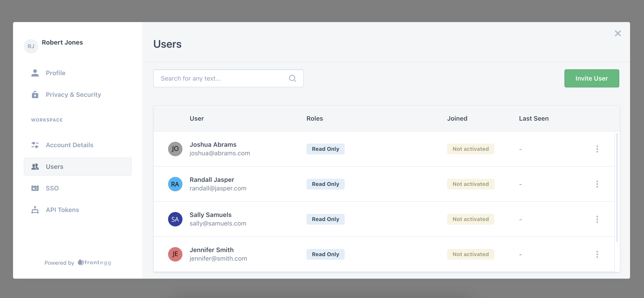Click the frontegg logo link
Image resolution: width=644 pixels, height=298 pixels.
[95, 262]
